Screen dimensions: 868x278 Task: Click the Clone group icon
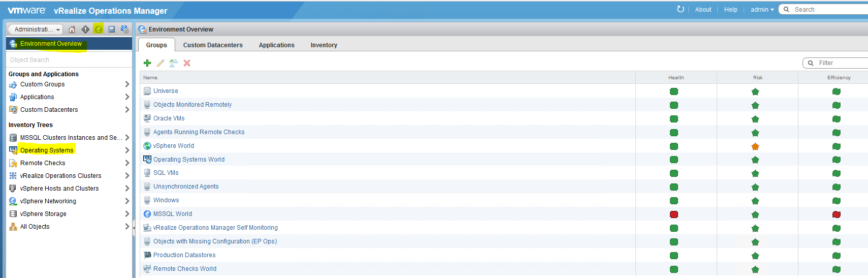click(174, 63)
